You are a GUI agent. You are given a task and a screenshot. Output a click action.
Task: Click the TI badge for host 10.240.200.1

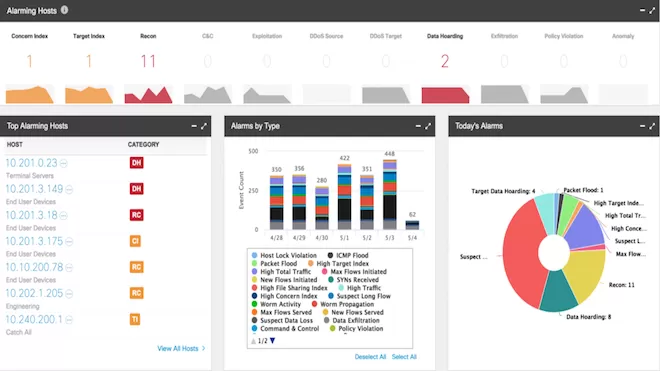135,319
